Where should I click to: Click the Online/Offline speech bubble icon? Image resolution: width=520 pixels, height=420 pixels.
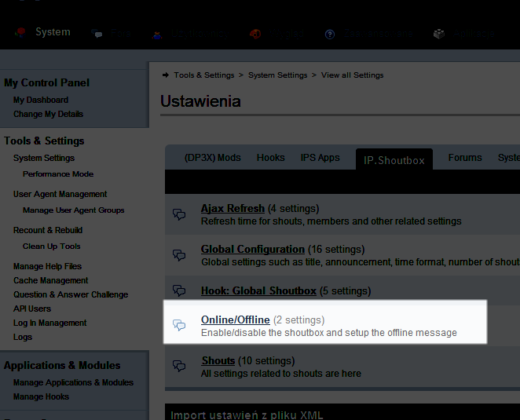[179, 326]
